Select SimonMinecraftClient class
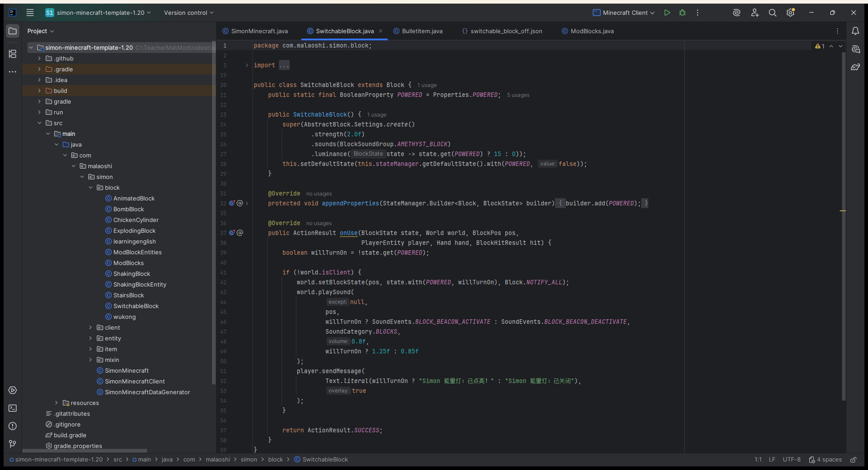 click(135, 381)
